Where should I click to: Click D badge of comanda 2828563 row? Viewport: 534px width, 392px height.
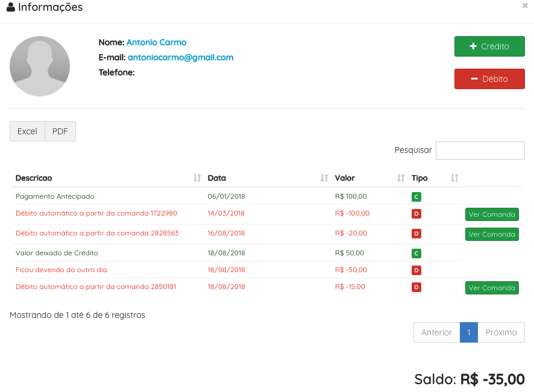click(x=416, y=234)
